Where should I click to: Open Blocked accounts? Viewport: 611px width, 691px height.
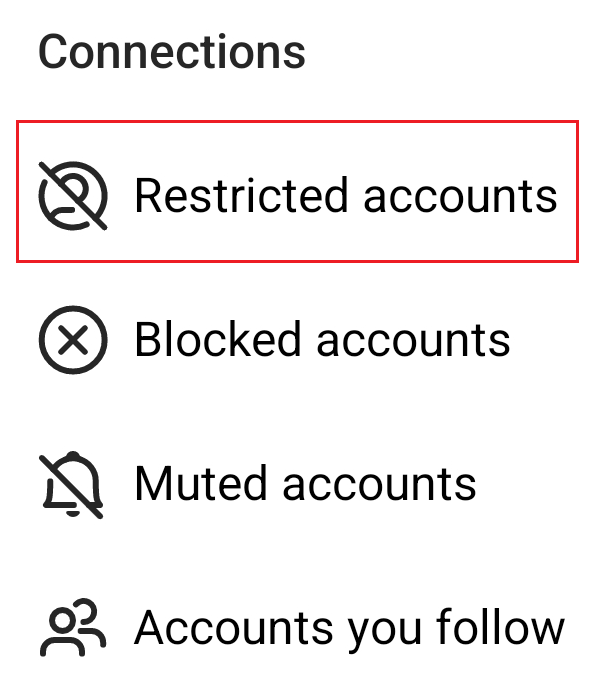322,340
